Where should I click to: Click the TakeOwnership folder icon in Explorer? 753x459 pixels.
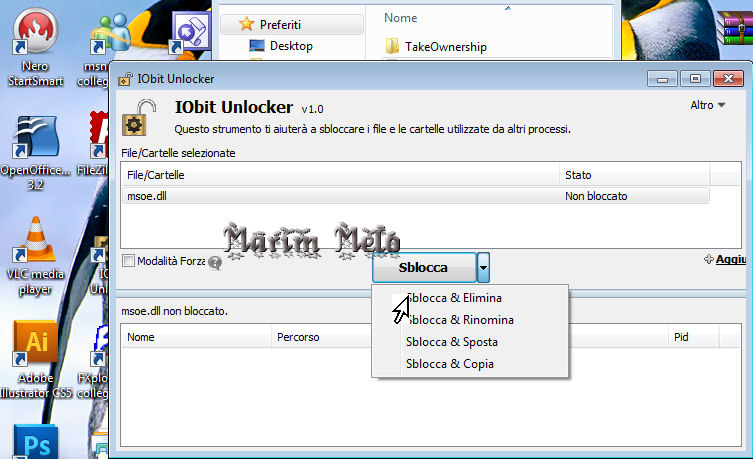[392, 46]
